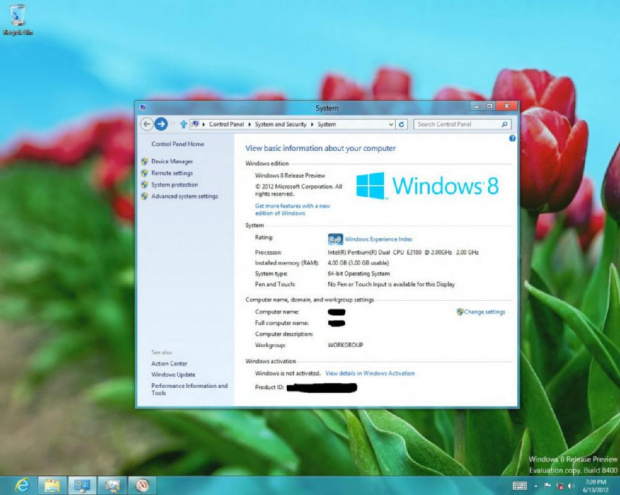The image size is (620, 495).
Task: Go up one level with the Up arrow
Action: click(183, 124)
